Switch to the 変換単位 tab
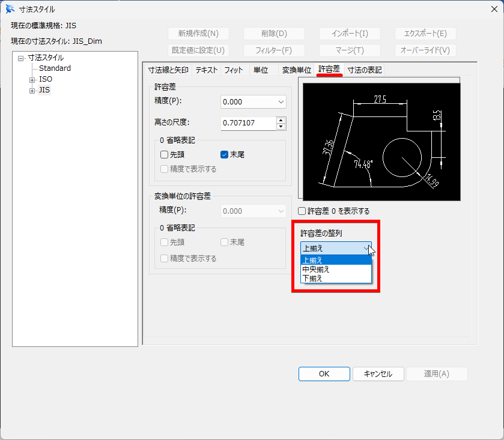This screenshot has height=440, width=504. [296, 70]
